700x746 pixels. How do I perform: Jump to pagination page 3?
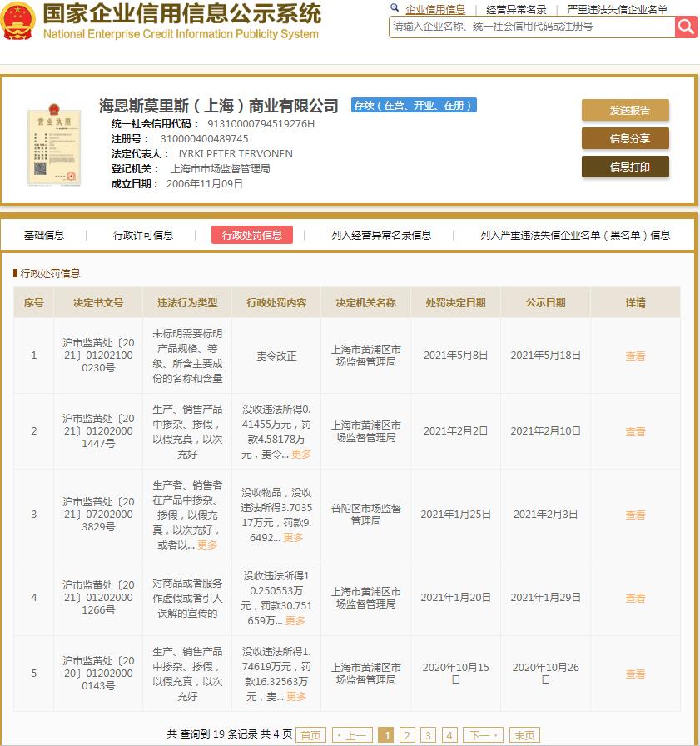click(428, 735)
